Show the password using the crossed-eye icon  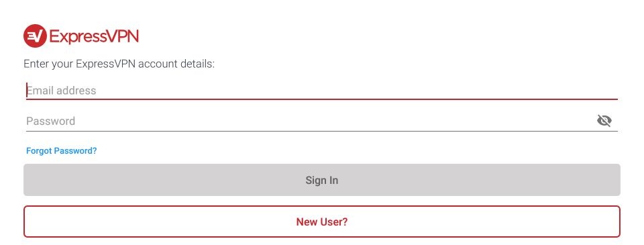pos(604,121)
